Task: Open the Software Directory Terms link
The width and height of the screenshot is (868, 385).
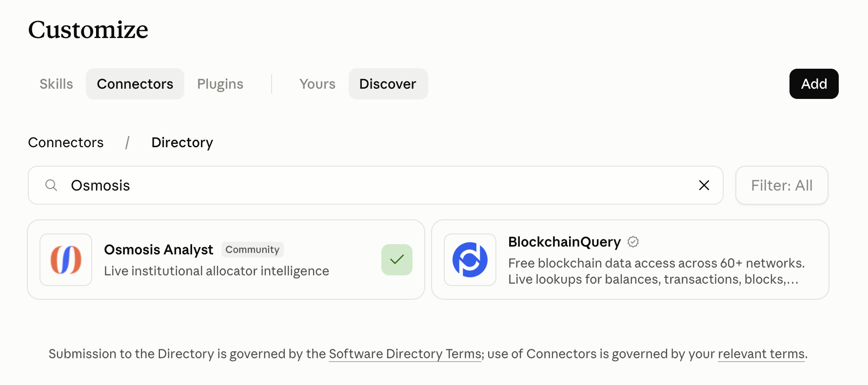Action: pos(405,354)
